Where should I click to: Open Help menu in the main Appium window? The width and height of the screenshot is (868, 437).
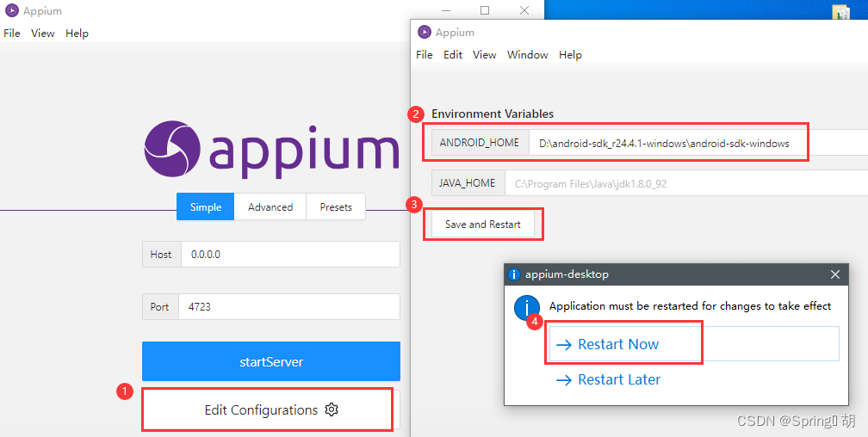[77, 34]
